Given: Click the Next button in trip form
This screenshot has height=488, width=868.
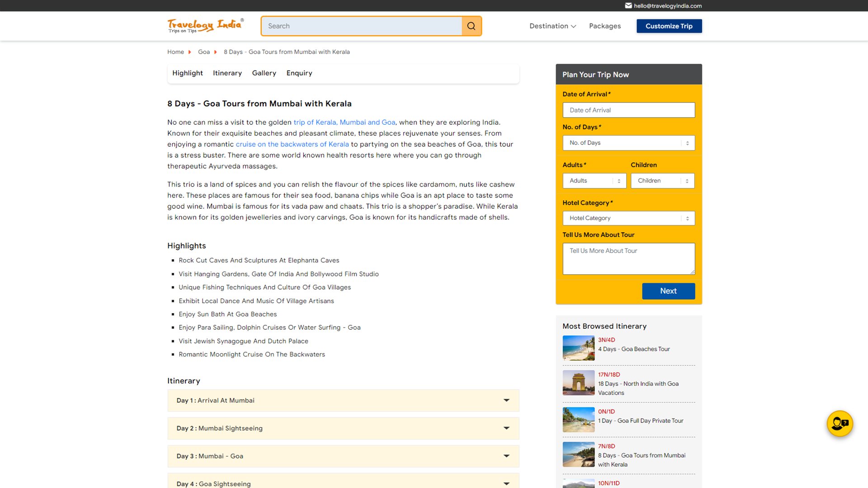Looking at the screenshot, I should tap(668, 291).
